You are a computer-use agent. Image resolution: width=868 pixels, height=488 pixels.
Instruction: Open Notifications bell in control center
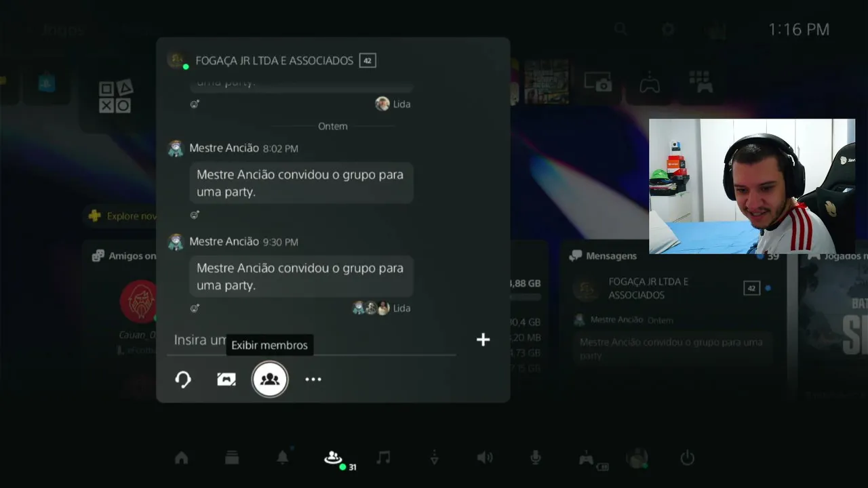pyautogui.click(x=283, y=457)
